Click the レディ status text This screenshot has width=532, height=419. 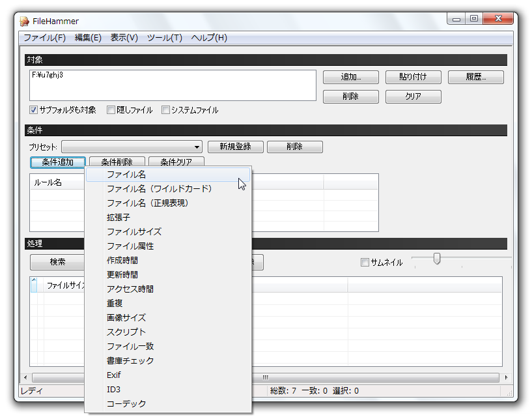32,391
